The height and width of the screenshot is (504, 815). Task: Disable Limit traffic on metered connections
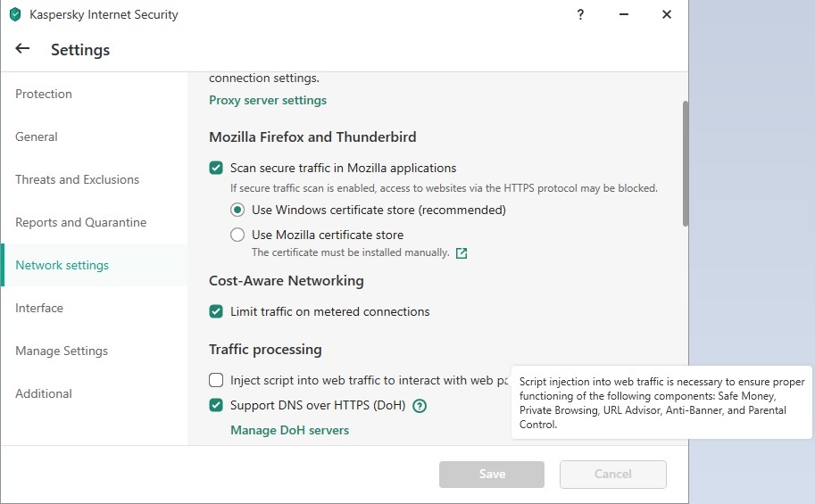click(x=216, y=311)
